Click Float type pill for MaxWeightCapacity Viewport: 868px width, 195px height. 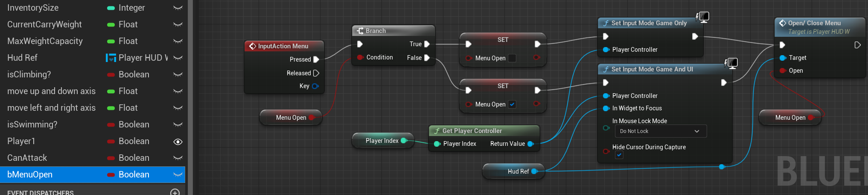tap(111, 41)
